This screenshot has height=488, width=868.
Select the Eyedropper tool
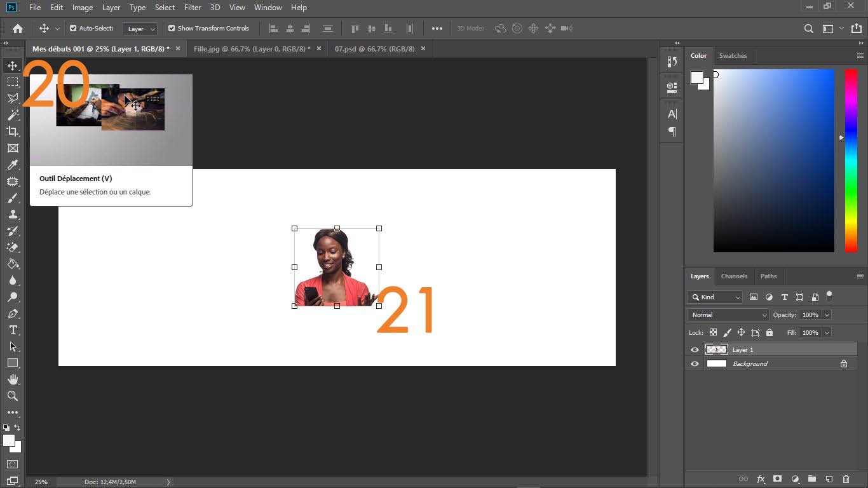pos(13,165)
